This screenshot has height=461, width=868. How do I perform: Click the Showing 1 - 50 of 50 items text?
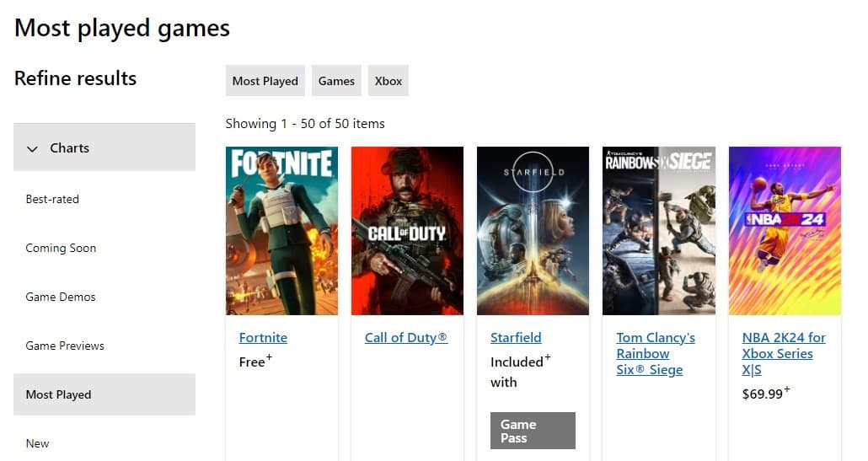(x=305, y=123)
